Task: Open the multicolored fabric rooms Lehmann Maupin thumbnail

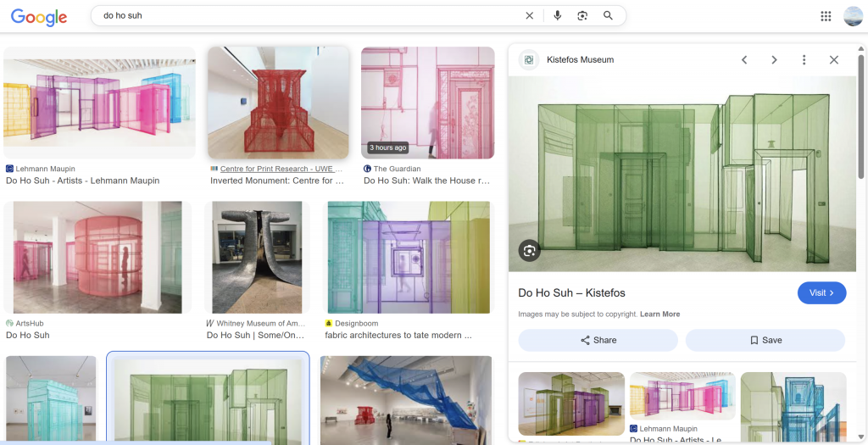Action: click(100, 103)
